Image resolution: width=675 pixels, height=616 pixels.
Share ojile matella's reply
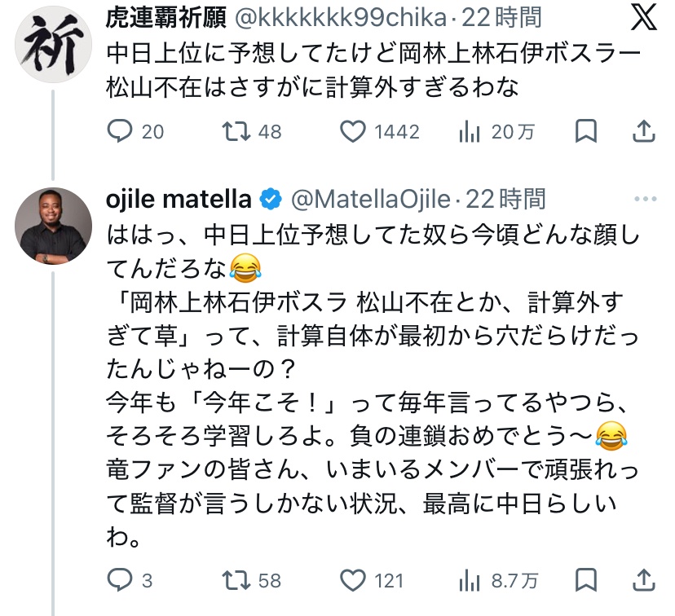pyautogui.click(x=643, y=580)
